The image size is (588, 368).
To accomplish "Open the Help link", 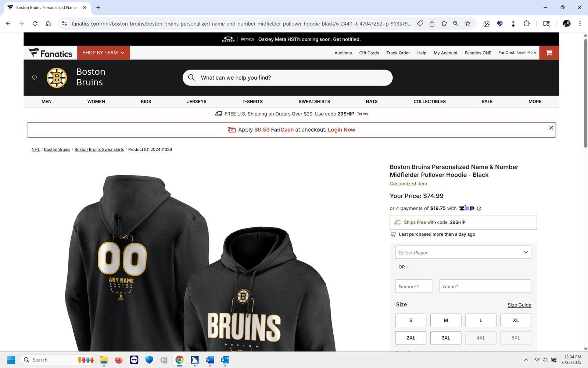I will pyautogui.click(x=422, y=53).
